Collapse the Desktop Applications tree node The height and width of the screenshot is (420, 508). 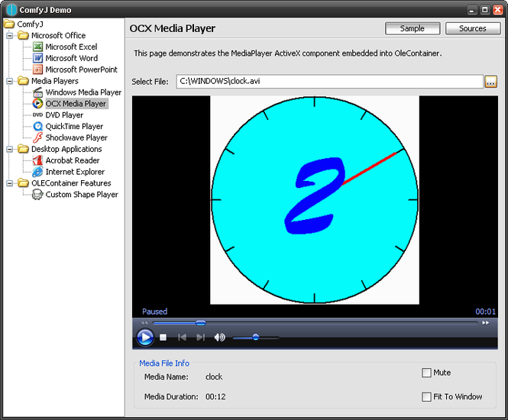(10, 149)
